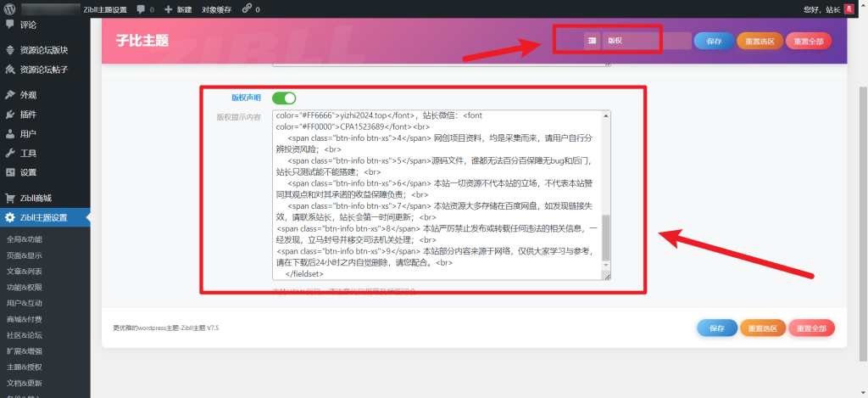868x398 pixels.
Task: Click the 外观 brush icon
Action: coord(10,95)
